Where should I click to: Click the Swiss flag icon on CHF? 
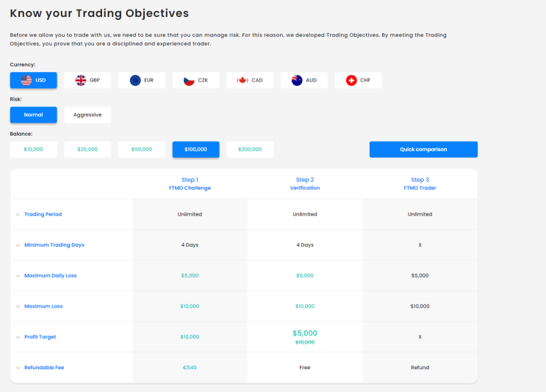(351, 80)
